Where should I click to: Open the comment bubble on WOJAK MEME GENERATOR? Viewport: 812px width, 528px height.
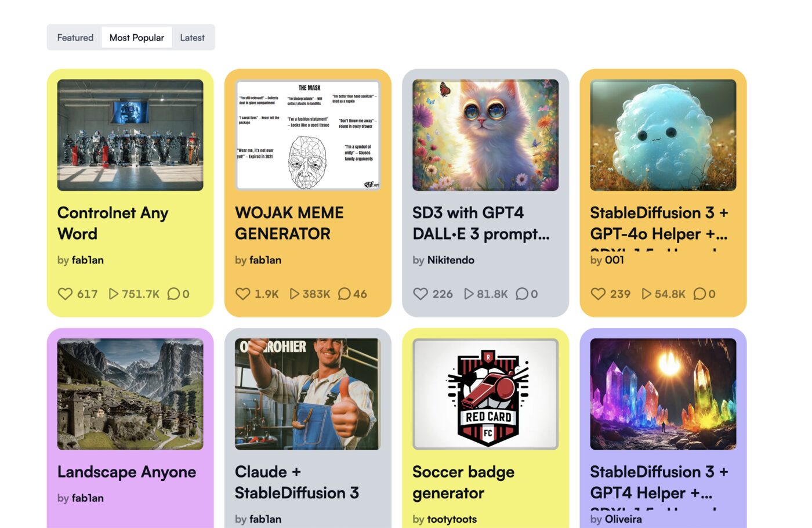coord(345,294)
